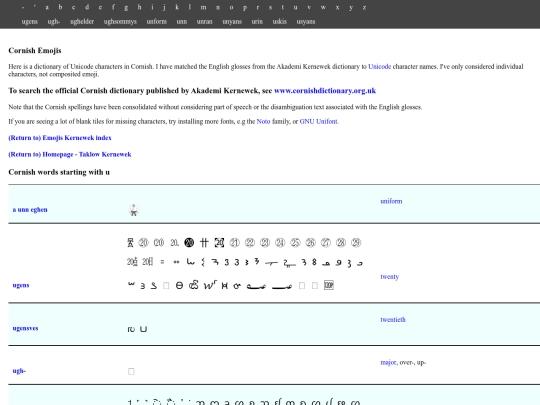The height and width of the screenshot is (405, 540).
Task: Jump to letter 'b' in the alphabet bar
Action: click(x=60, y=7)
